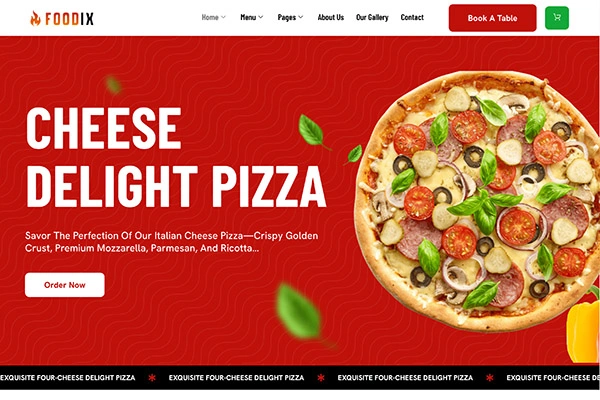Click the large blurred basil leaf
The image size is (600, 400).
click(x=300, y=314)
